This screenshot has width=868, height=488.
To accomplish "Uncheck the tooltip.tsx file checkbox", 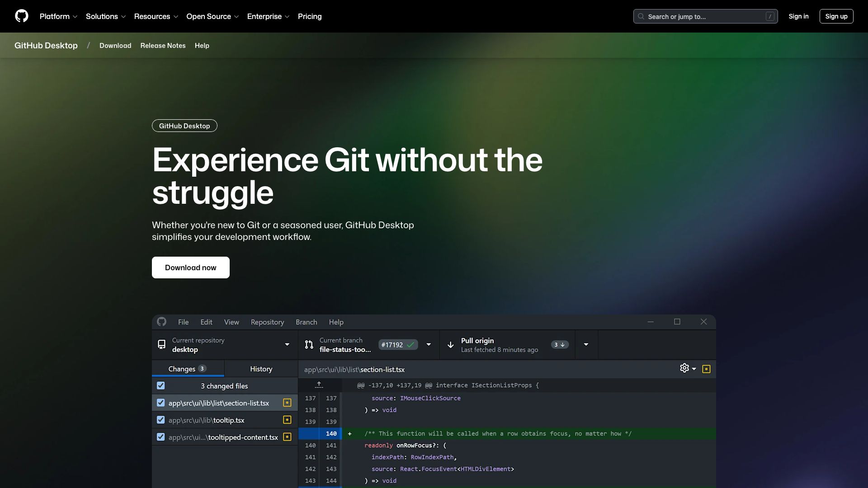I will (161, 420).
